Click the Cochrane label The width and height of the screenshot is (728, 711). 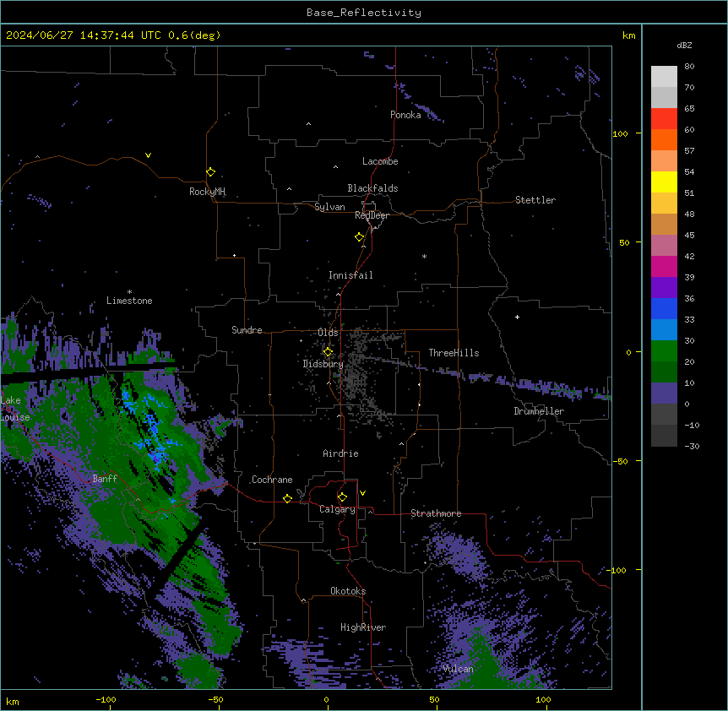tap(272, 480)
